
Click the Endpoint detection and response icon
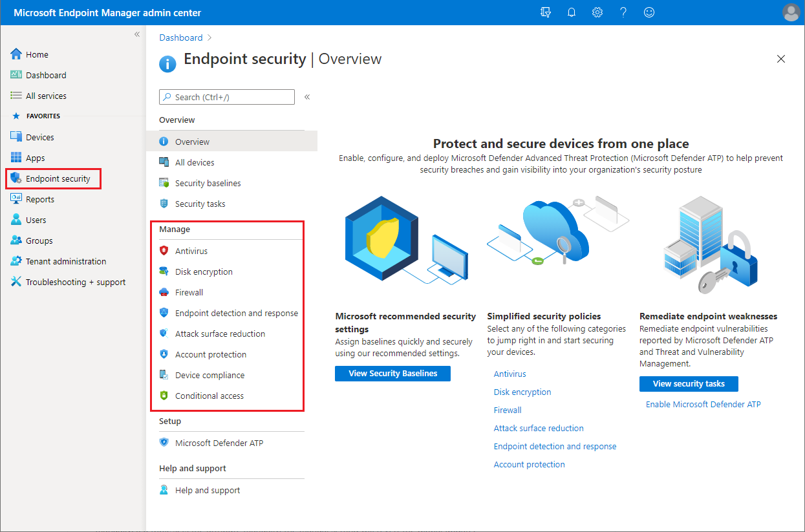[164, 313]
